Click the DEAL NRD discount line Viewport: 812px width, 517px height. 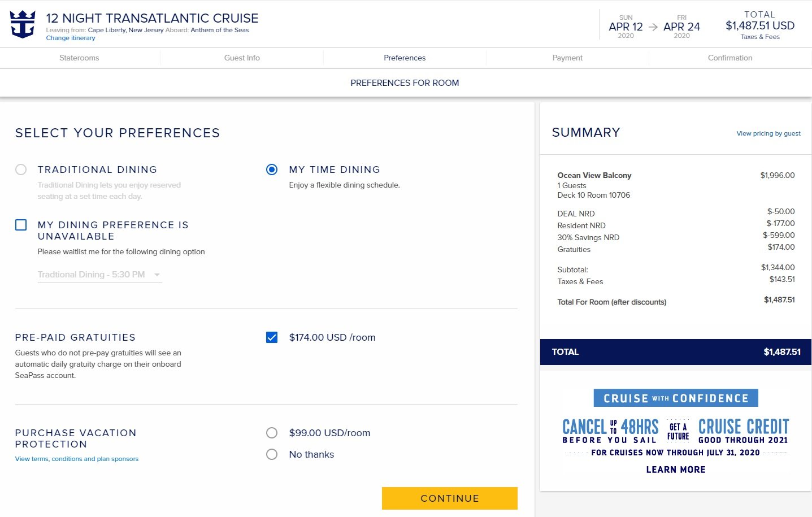point(576,214)
